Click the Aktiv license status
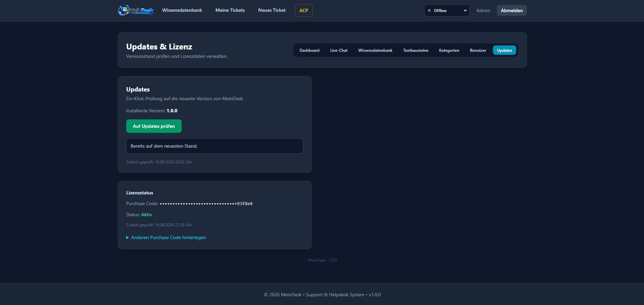Screen dimensions: 644x305 pyautogui.click(x=146, y=215)
